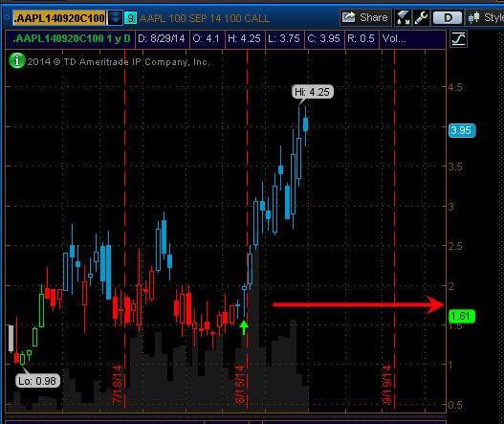
Task: Click the L: 3.75 low value
Action: 284,39
